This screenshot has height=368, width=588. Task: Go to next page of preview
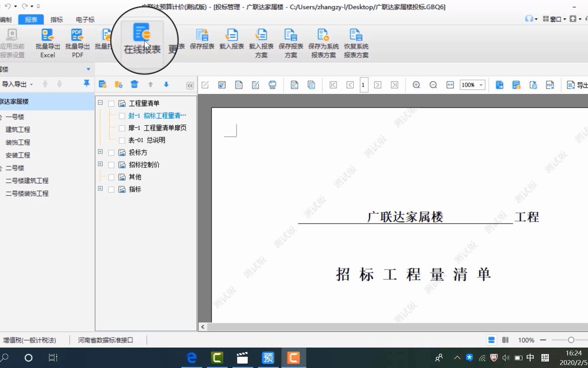coord(378,85)
